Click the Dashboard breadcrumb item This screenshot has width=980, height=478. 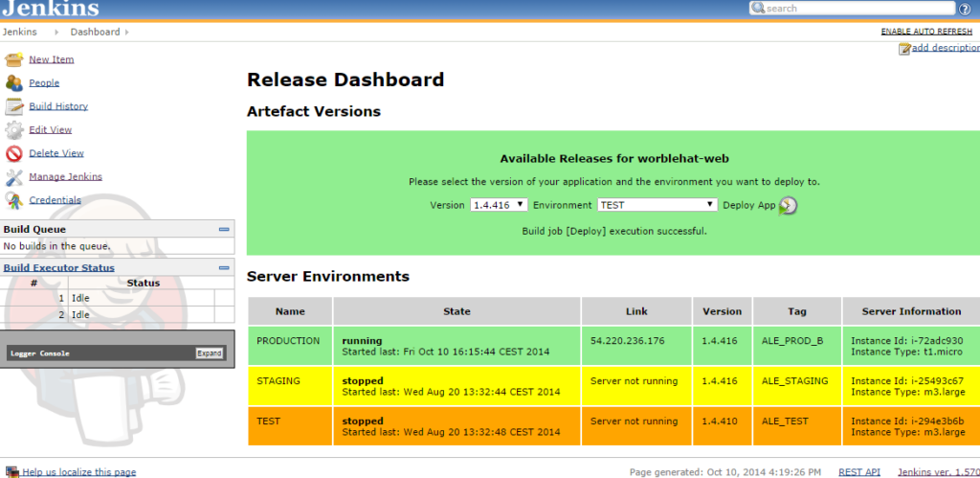(x=95, y=32)
